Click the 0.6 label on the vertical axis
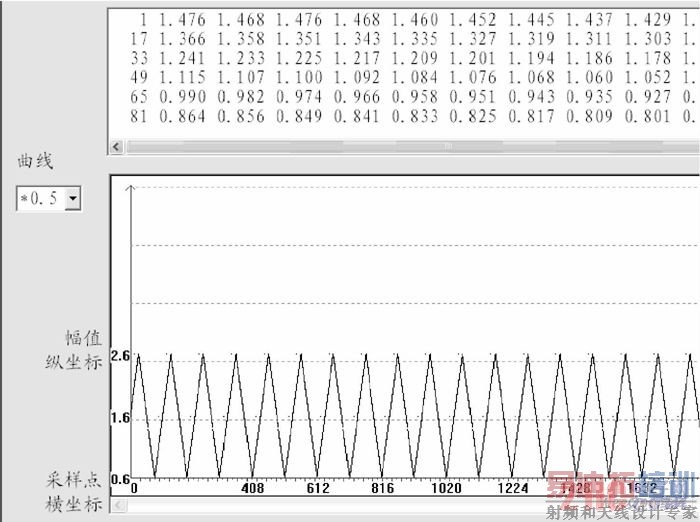The height and width of the screenshot is (522, 700). (120, 480)
